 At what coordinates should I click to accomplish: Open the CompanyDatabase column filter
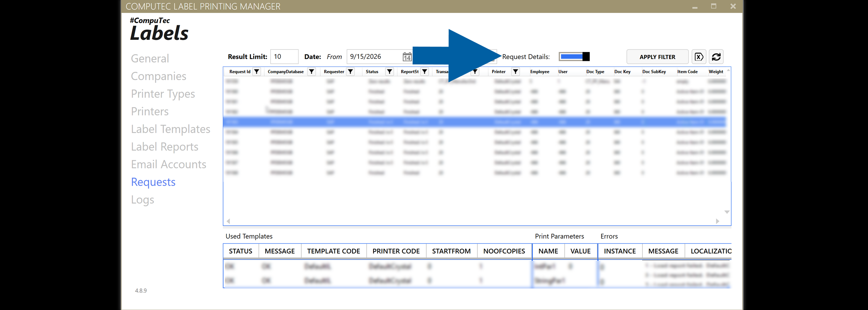(312, 72)
